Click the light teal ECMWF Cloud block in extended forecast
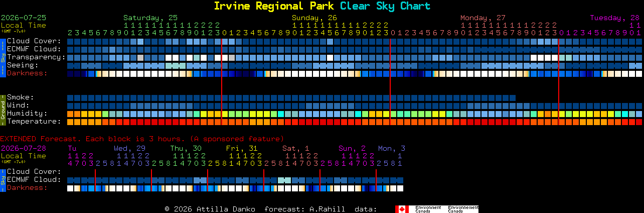Viewport: 644px width, 213px height. tap(284, 180)
